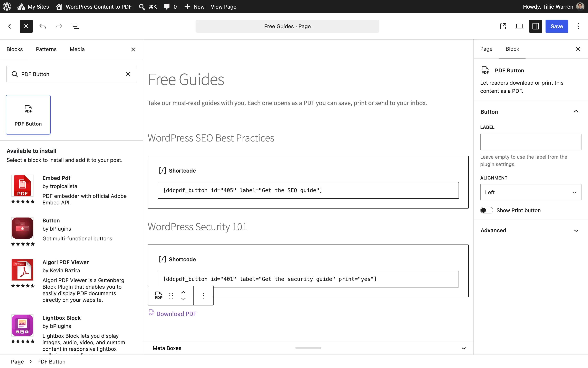Viewport: 588px width, 368px height.
Task: View comments in the admin bar
Action: (170, 7)
